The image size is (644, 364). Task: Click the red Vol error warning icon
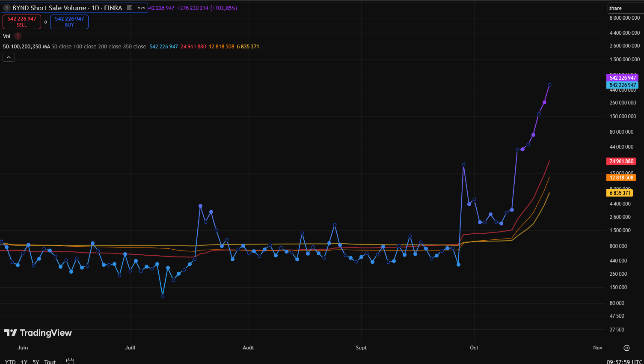point(18,36)
